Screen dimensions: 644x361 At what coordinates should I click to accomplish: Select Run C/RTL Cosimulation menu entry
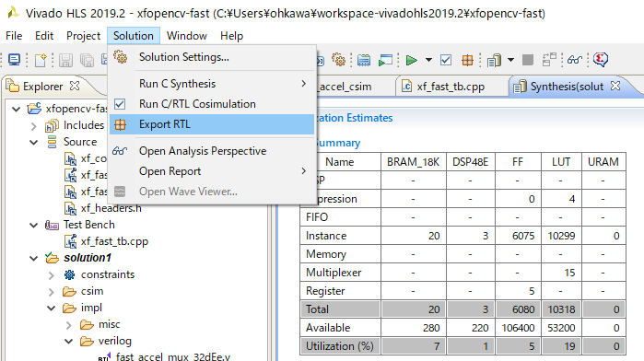(x=212, y=104)
